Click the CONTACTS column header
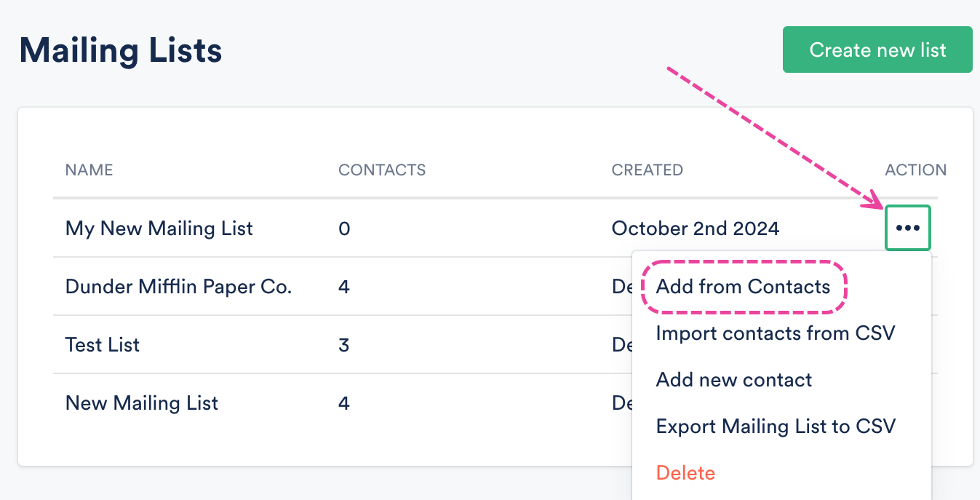This screenshot has height=500, width=980. coord(382,170)
